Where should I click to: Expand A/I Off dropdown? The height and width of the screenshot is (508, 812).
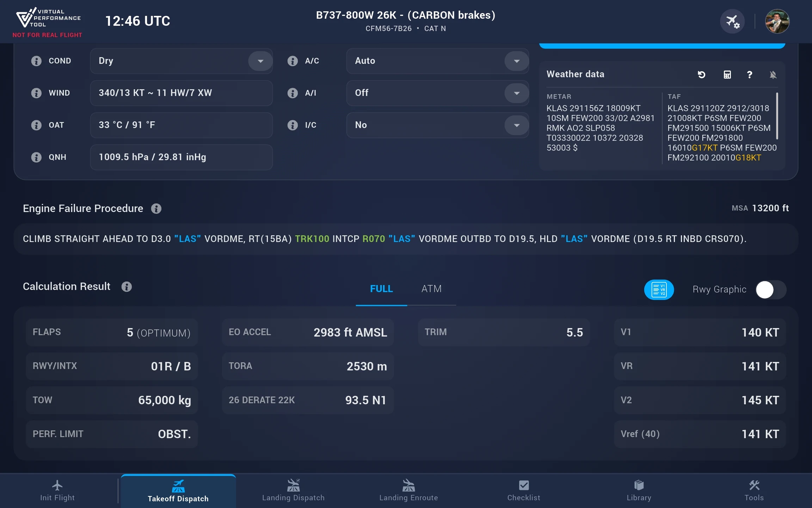coord(517,93)
